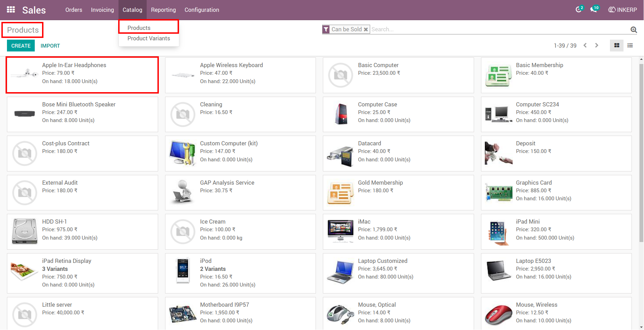This screenshot has width=644, height=330.
Task: Open the Reporting menu
Action: (x=163, y=10)
